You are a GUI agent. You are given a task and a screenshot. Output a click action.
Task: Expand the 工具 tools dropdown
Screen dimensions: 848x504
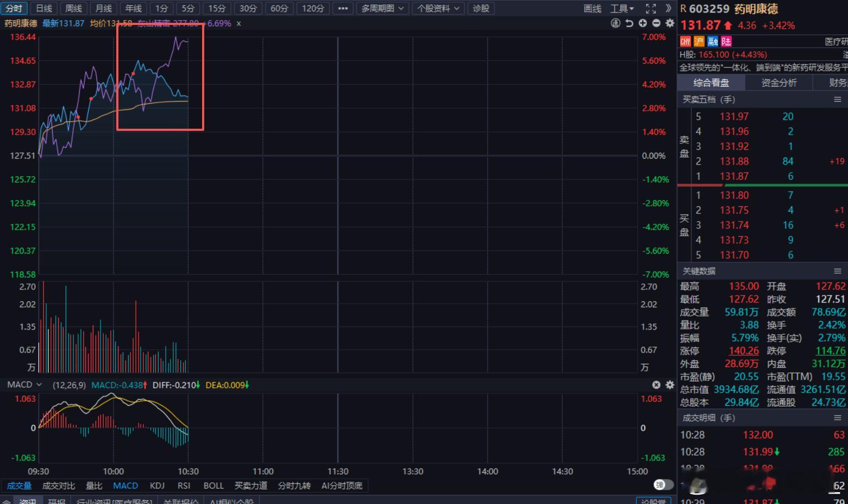(x=622, y=8)
